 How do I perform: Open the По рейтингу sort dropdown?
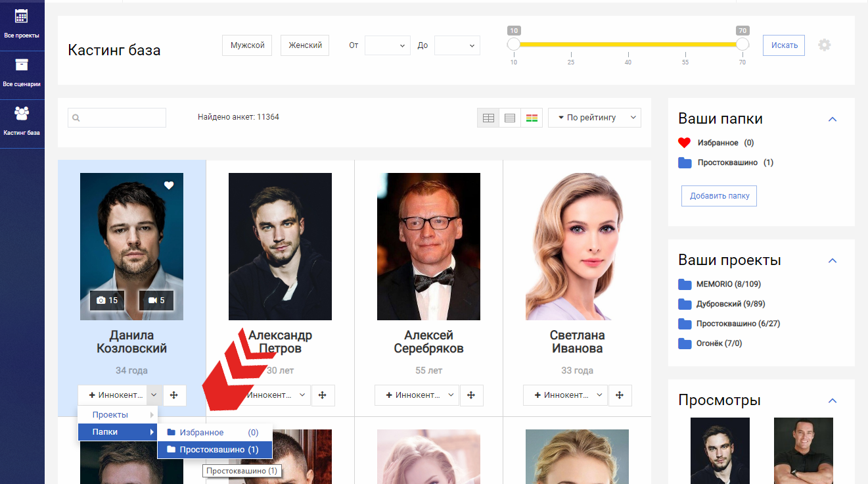point(595,118)
